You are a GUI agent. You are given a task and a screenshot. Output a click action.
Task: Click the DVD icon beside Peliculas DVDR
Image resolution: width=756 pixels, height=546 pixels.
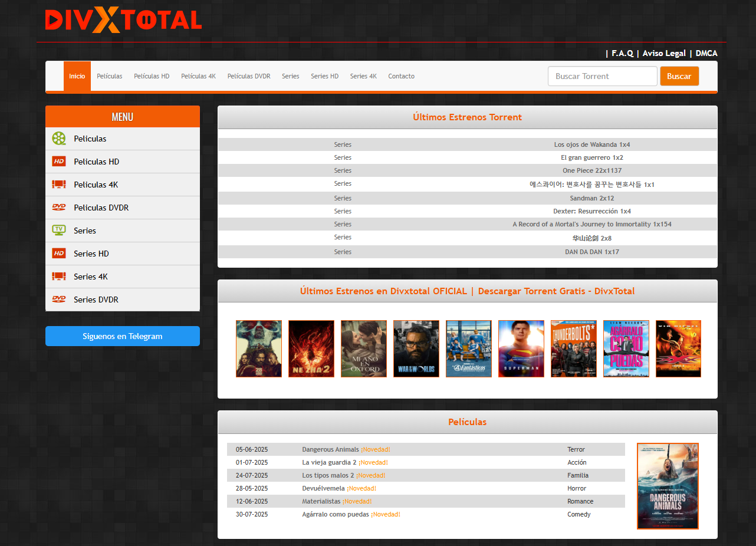point(59,208)
